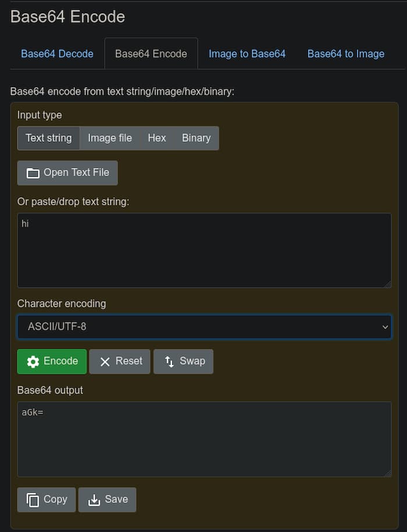Switch to the Base64 to Image tab
The image size is (407, 532).
[x=345, y=53]
